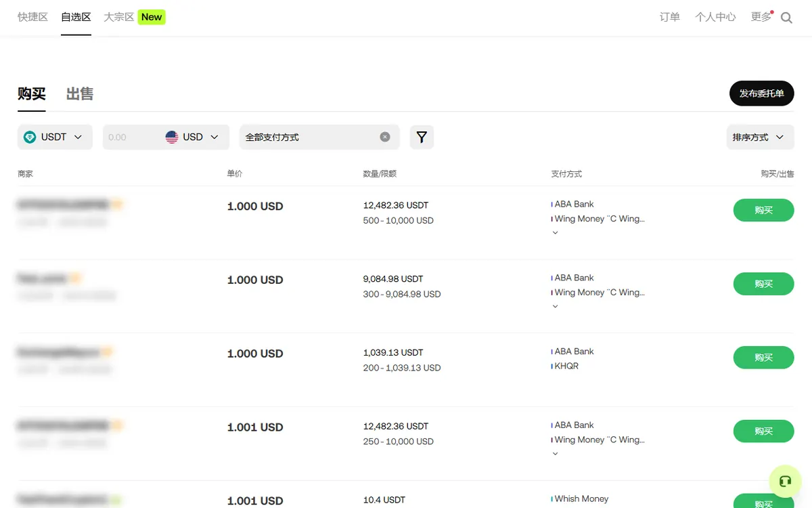Click the 发布委托单 button
This screenshot has width=812, height=508.
(x=762, y=93)
